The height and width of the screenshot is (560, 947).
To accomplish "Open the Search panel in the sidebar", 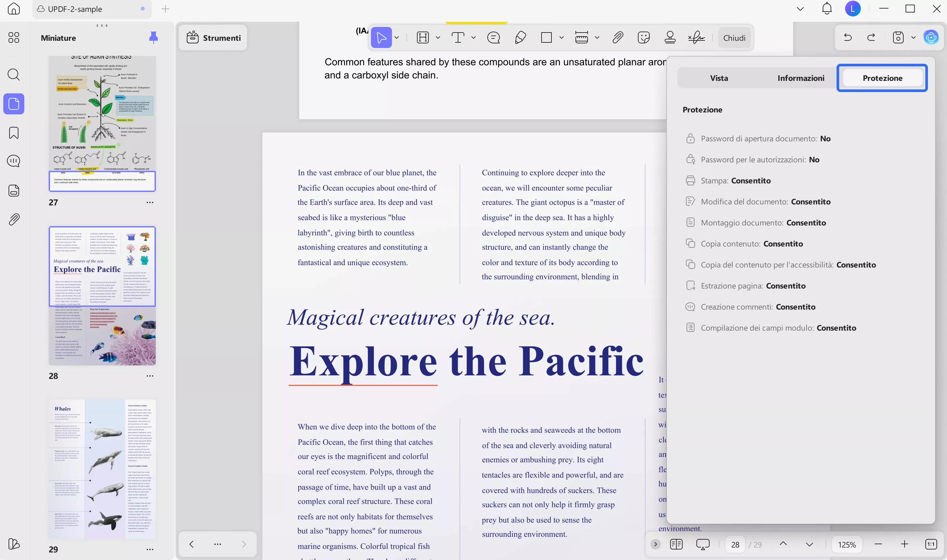I will click(13, 74).
